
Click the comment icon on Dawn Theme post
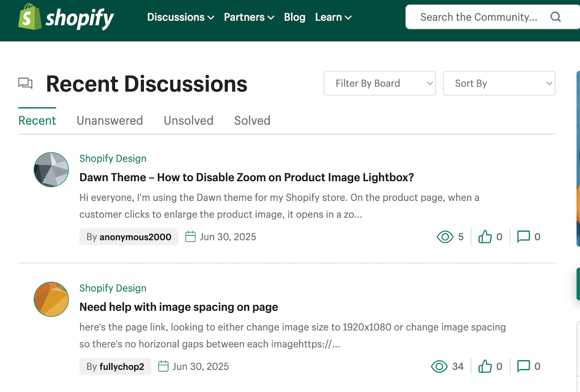pos(523,236)
